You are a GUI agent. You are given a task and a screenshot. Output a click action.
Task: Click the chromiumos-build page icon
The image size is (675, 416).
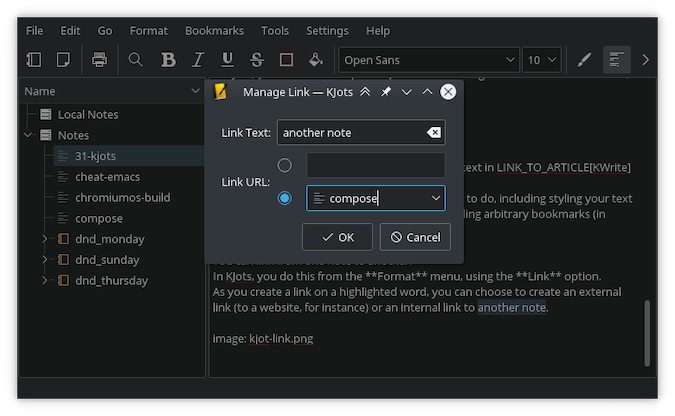63,197
